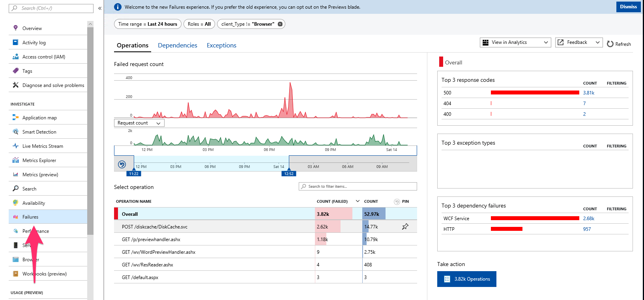Filter by the 500 response code count
644x300 pixels.
(588, 93)
